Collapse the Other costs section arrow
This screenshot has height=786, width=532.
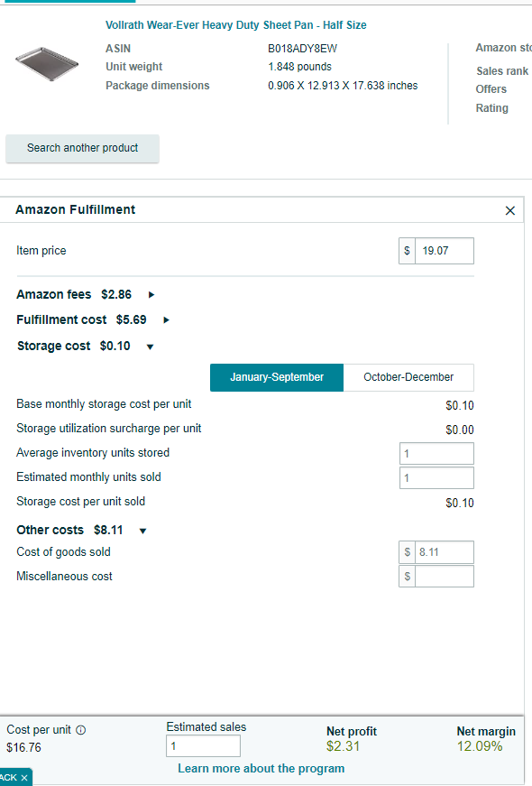[x=142, y=531]
